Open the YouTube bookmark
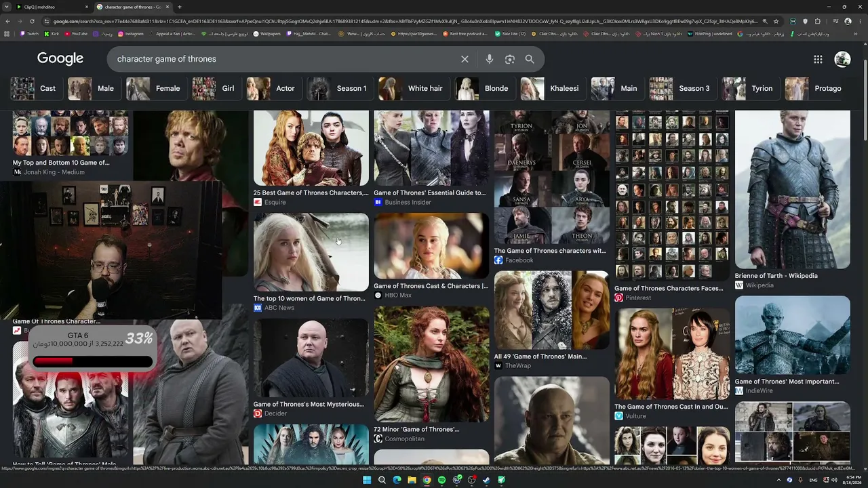The image size is (868, 488). (76, 33)
